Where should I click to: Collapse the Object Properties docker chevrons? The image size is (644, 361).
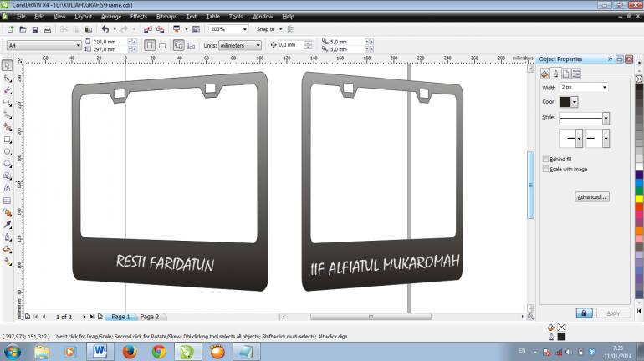pos(611,59)
